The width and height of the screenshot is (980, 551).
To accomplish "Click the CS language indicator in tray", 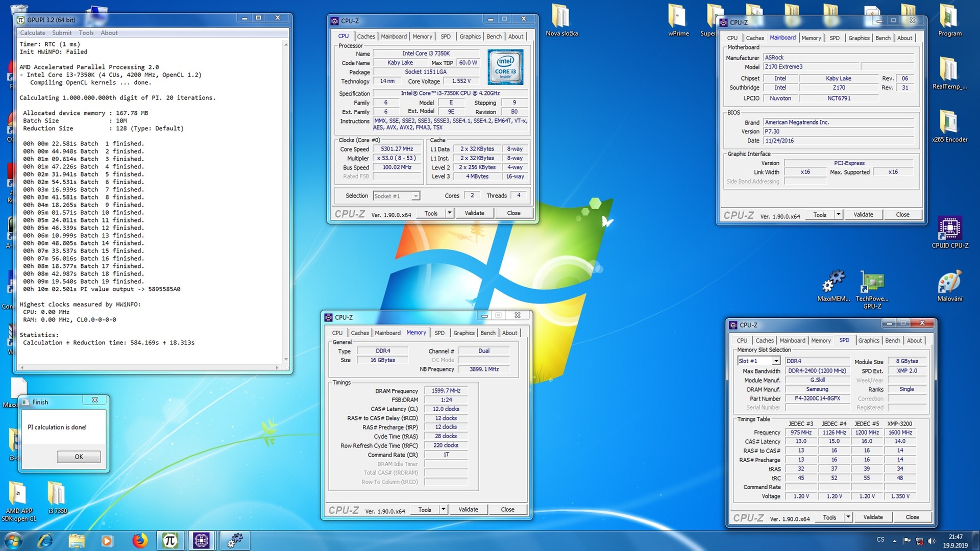I will point(880,539).
